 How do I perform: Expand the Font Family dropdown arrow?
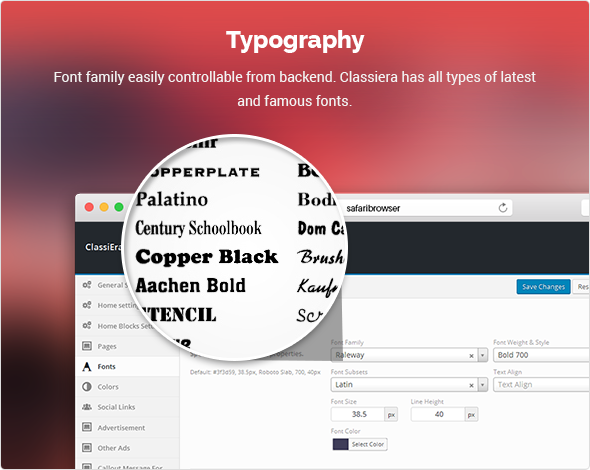pyautogui.click(x=483, y=355)
